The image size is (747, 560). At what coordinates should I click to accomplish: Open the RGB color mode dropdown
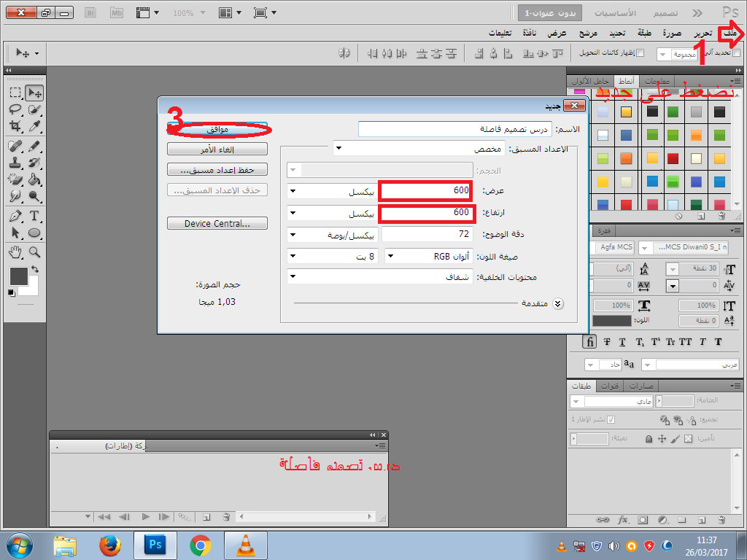click(430, 256)
